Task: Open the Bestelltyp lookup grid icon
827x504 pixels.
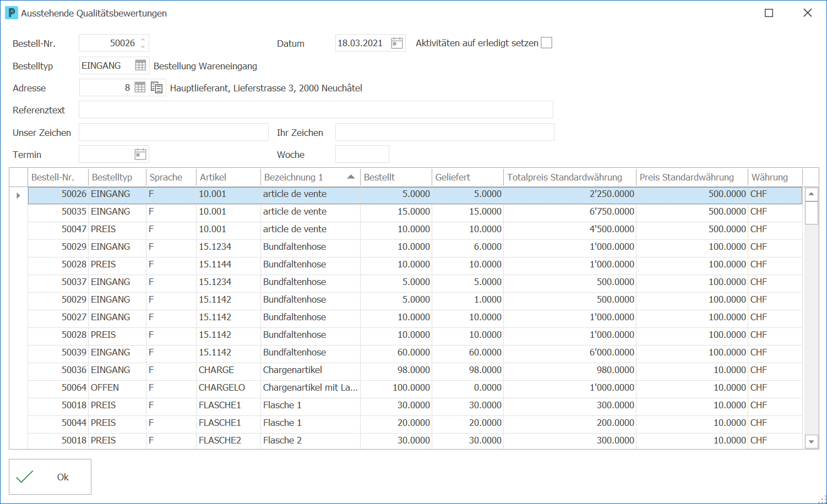Action: [x=140, y=65]
